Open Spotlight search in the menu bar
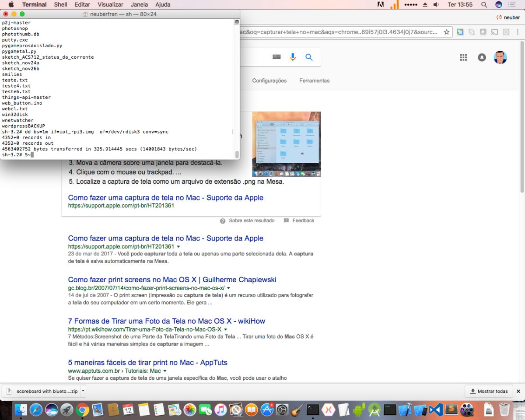This screenshot has width=525, height=420. (x=484, y=4)
